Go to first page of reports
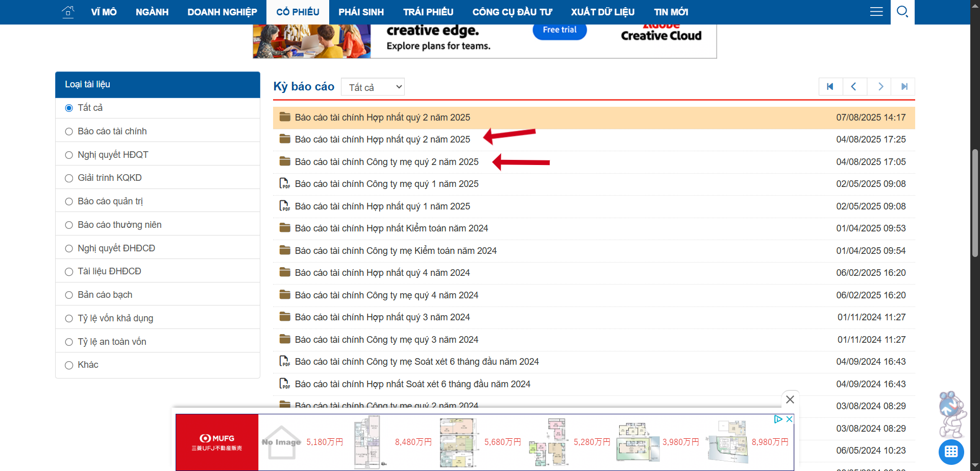The width and height of the screenshot is (980, 471). pos(830,87)
